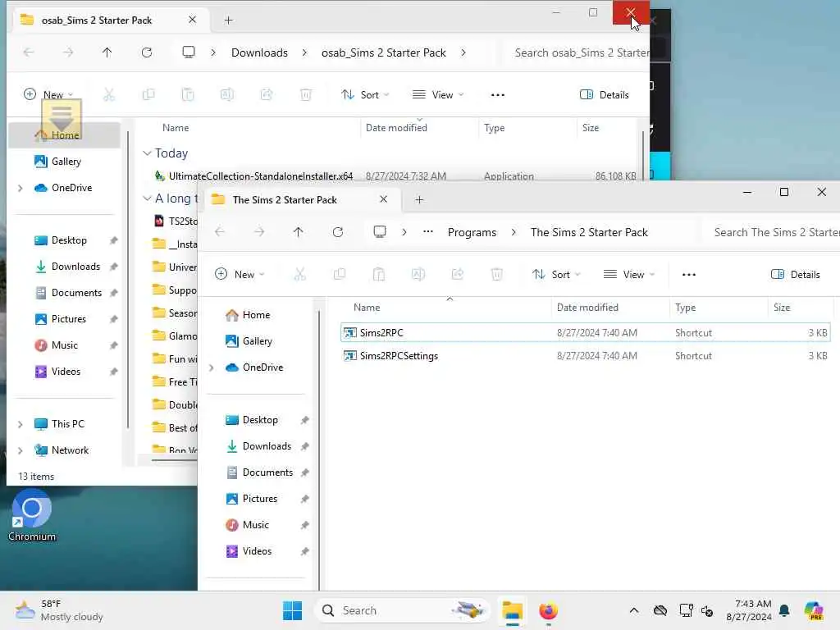840x630 pixels.
Task: Open clock showing 7:43 AM
Action: coord(748,610)
